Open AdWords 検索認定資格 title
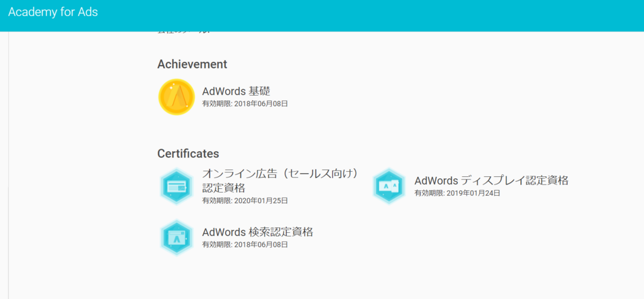Image resolution: width=644 pixels, height=299 pixels. (x=257, y=232)
